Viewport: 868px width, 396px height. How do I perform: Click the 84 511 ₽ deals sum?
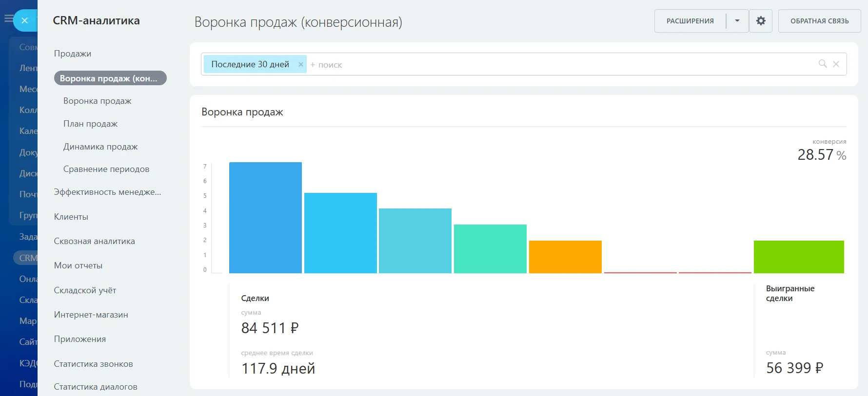270,328
